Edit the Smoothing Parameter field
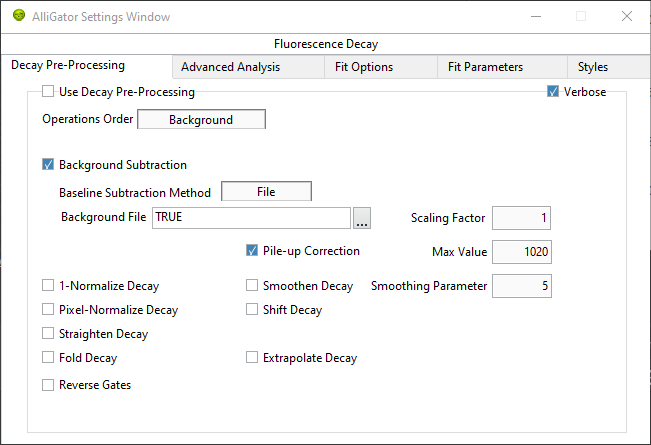Image resolution: width=651 pixels, height=445 pixels. pos(521,286)
